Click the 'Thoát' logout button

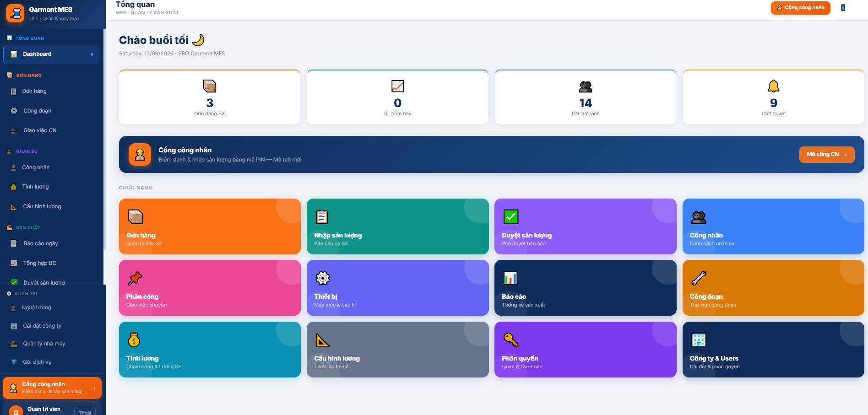point(85,412)
